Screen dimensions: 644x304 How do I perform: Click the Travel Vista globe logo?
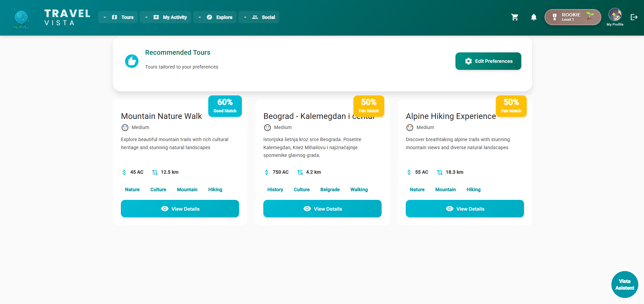(21, 18)
